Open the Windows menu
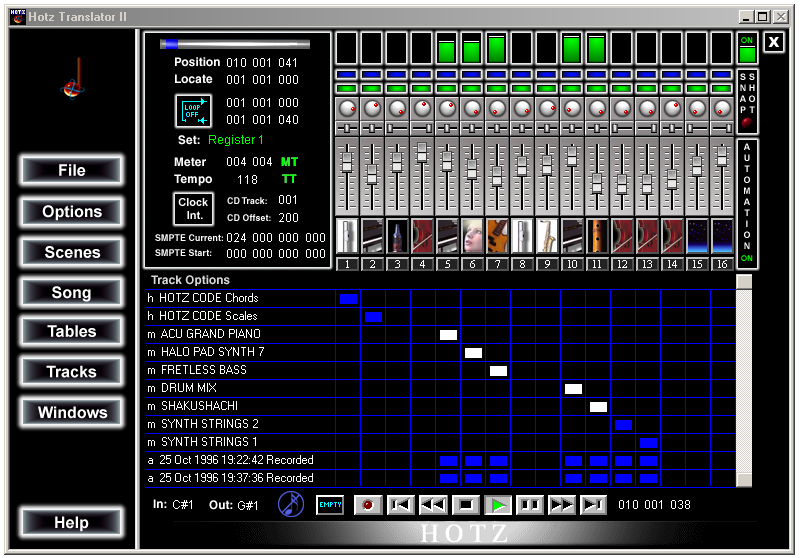Viewport: 800px width, 558px height. [x=71, y=412]
